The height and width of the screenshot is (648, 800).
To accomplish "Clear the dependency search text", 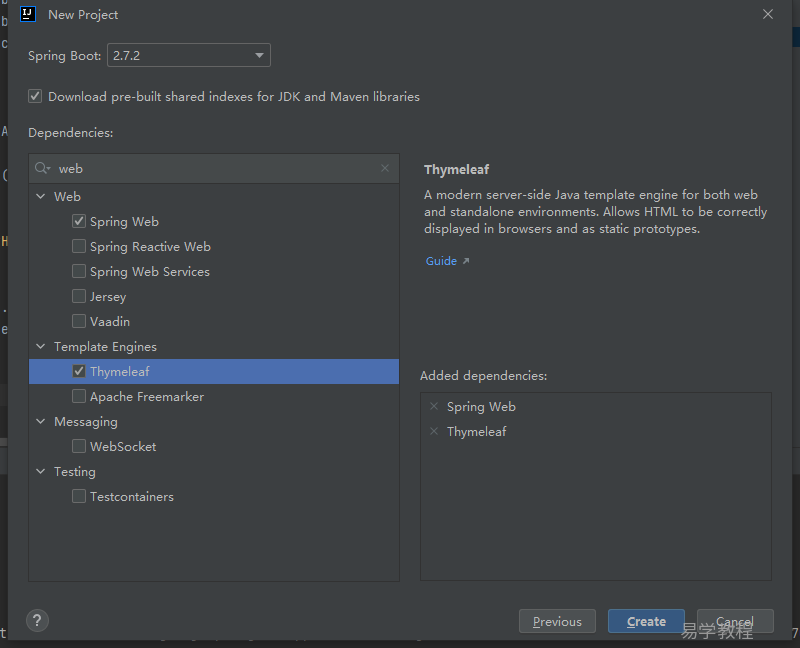I will point(385,168).
